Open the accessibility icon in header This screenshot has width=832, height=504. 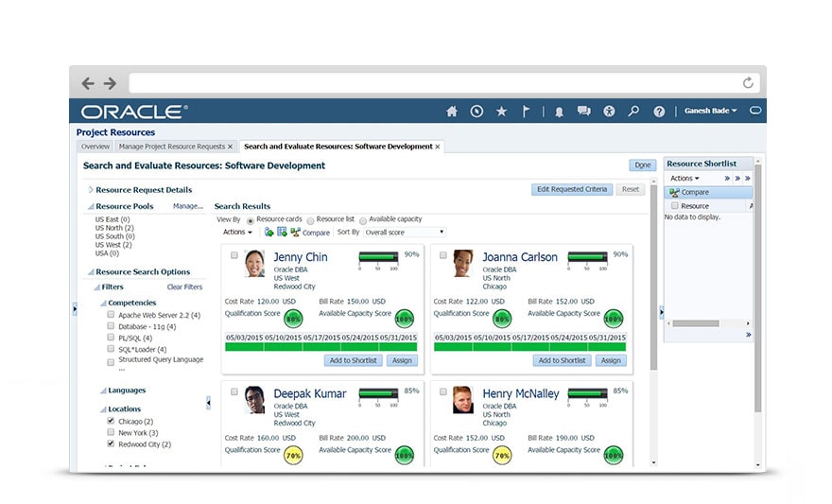click(x=609, y=112)
